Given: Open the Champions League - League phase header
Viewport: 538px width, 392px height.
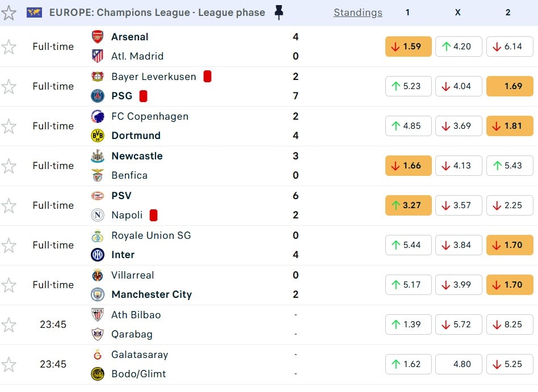Looking at the screenshot, I should pos(157,12).
